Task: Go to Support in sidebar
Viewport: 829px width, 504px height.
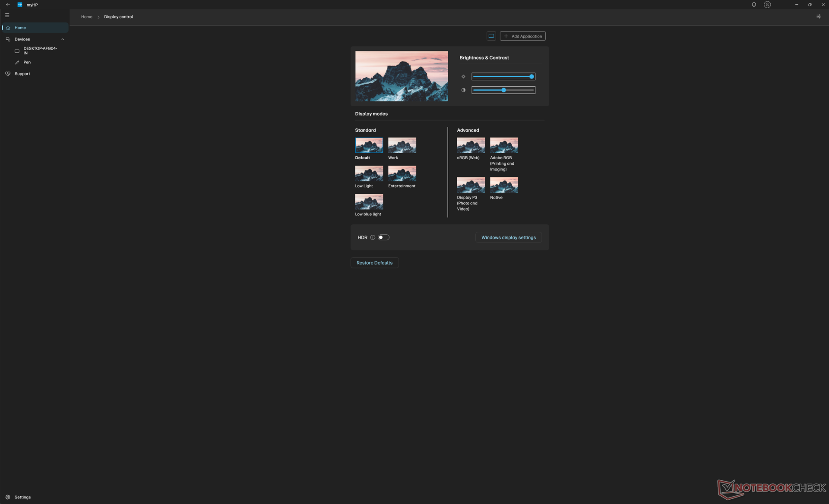Action: pyautogui.click(x=22, y=74)
